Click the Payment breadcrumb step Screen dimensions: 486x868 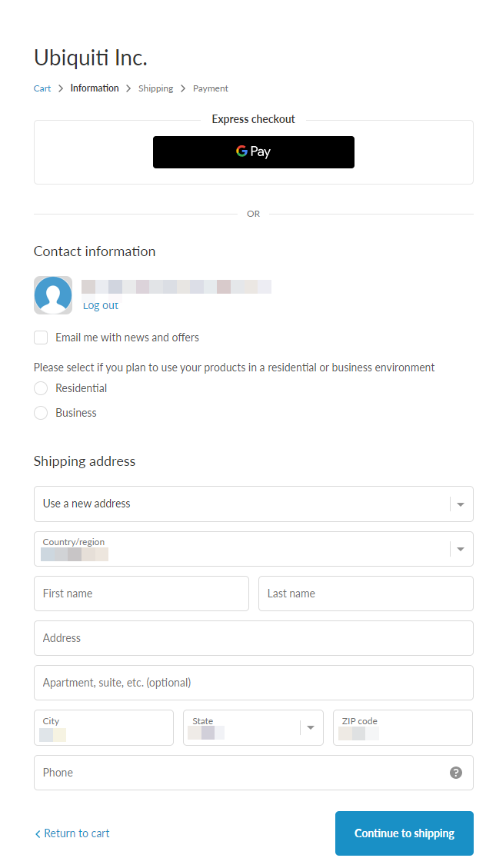pos(210,88)
